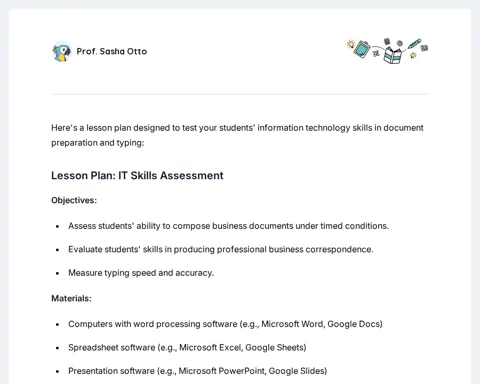Click the Prof. Sasha Otto name
This screenshot has height=384, width=480.
[112, 51]
